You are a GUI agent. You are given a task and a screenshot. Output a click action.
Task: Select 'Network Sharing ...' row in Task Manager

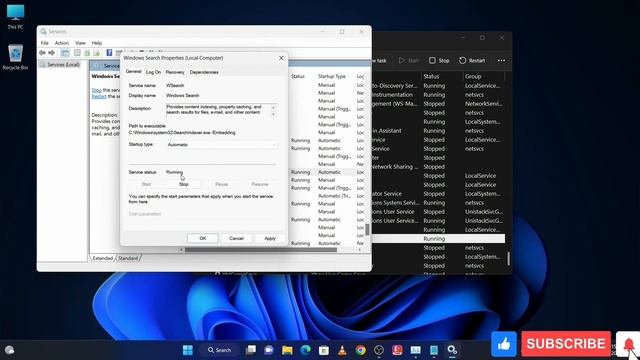[439, 167]
